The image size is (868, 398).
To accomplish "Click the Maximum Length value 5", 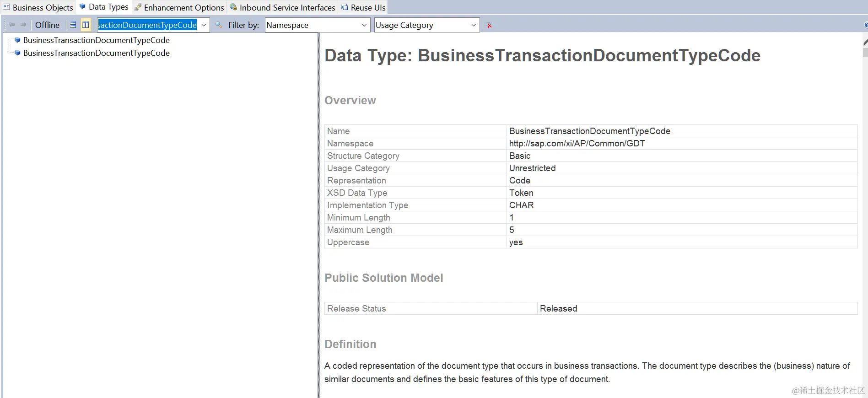I will 512,230.
